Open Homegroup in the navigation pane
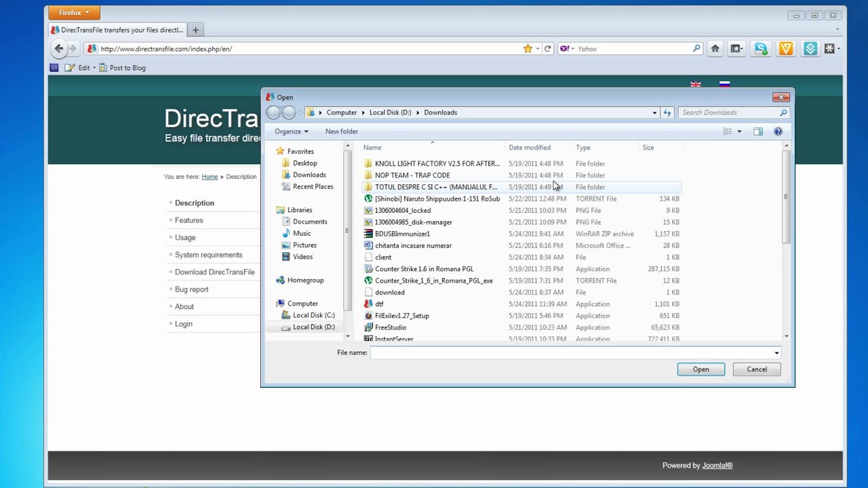The width and height of the screenshot is (868, 488). click(305, 280)
